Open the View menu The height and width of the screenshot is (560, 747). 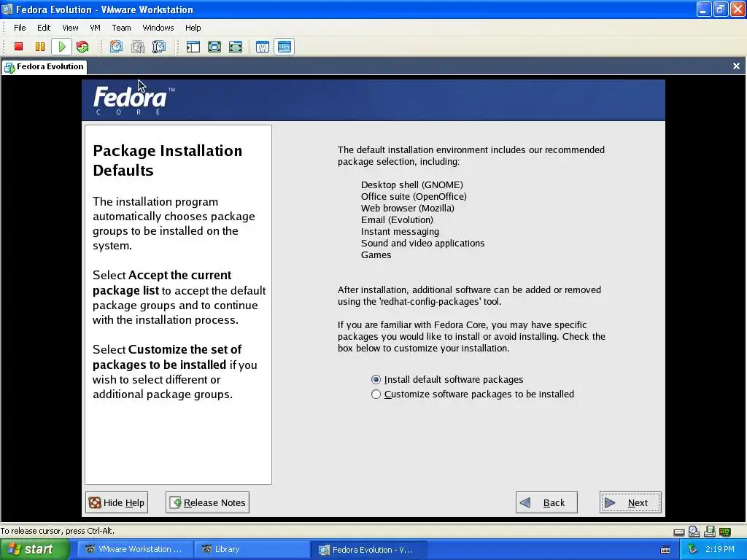click(70, 28)
